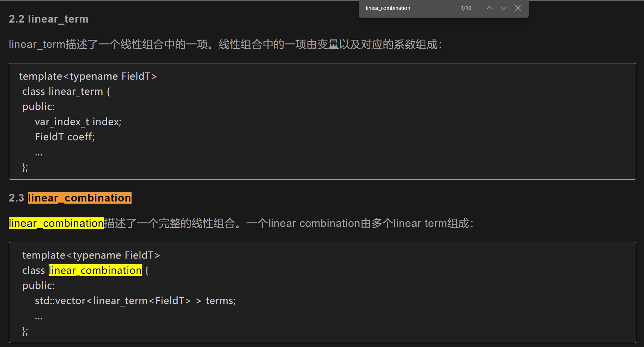Close the find bar
644x347 pixels.
pyautogui.click(x=518, y=8)
